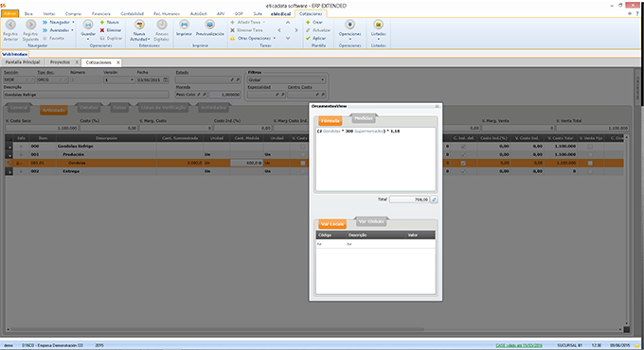Click the Nueva Actividad calendar icon

pyautogui.click(x=139, y=25)
